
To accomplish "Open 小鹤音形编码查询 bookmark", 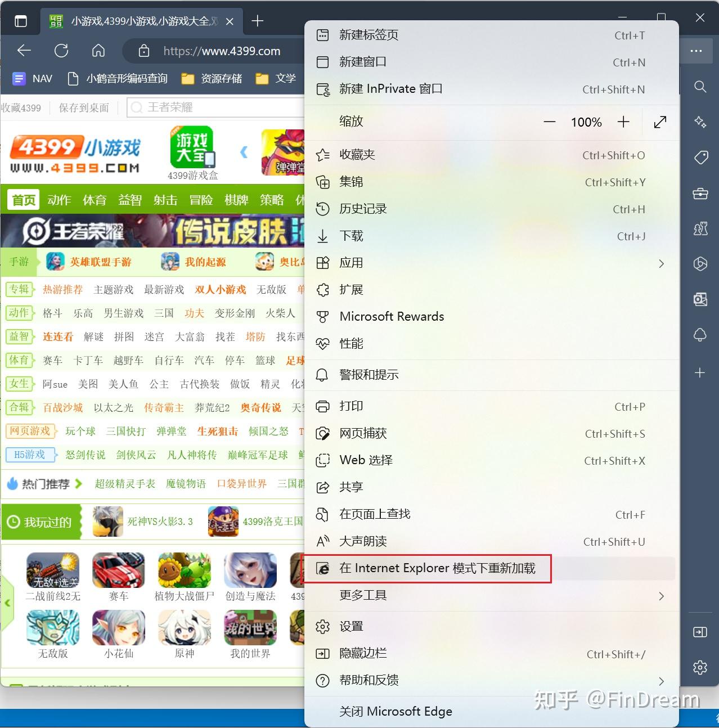I will point(118,79).
